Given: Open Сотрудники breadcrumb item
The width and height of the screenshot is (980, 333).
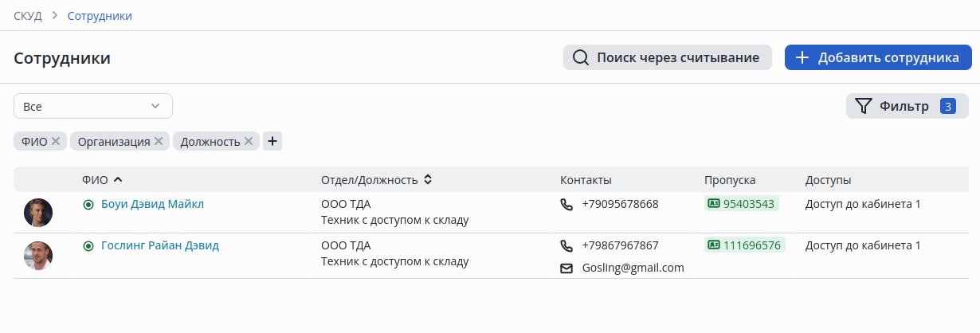Looking at the screenshot, I should point(100,16).
